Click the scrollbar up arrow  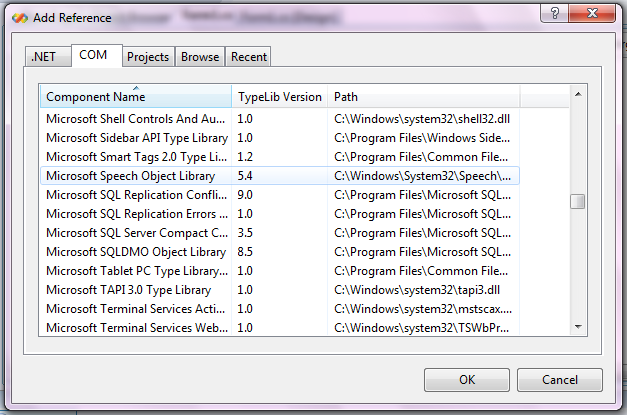[577, 95]
